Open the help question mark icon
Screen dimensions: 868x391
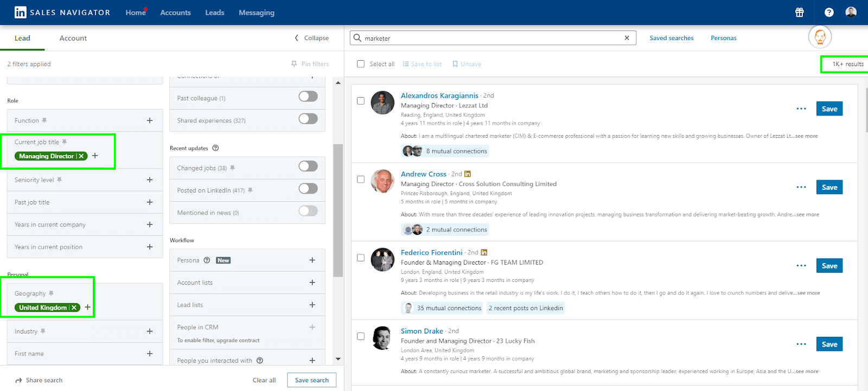point(829,12)
